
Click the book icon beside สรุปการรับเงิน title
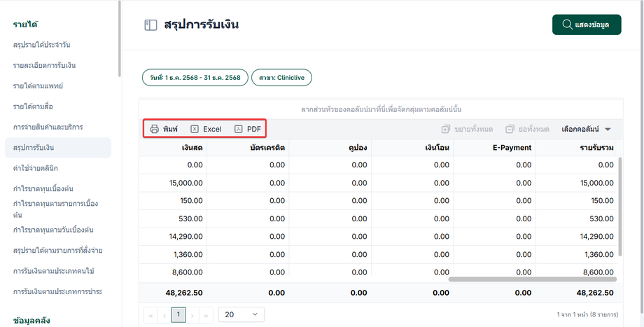click(x=150, y=25)
